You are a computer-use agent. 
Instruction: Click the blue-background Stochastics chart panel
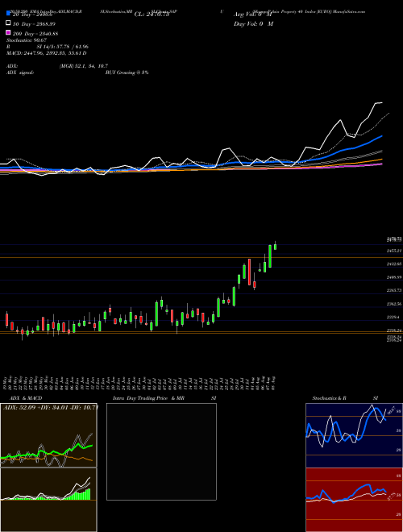tap(354, 435)
